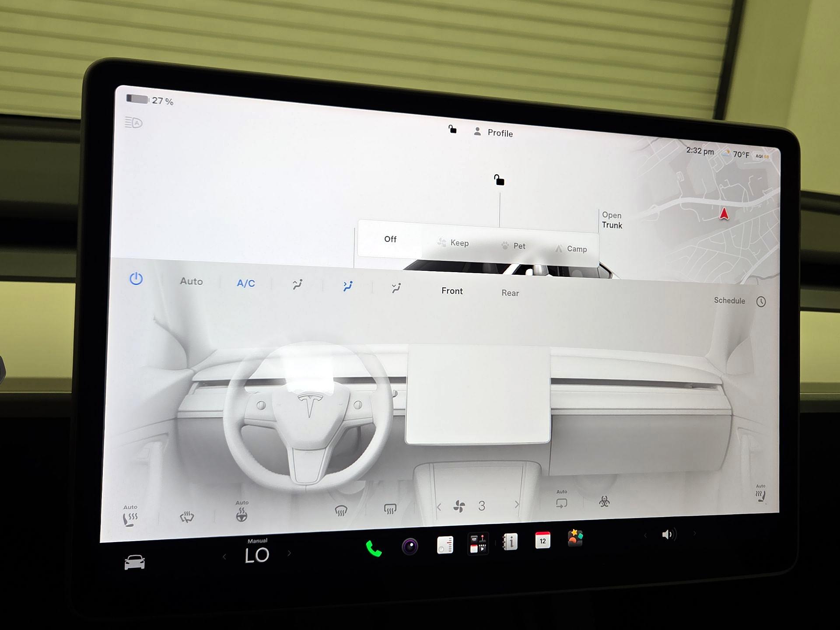The width and height of the screenshot is (840, 630).
Task: Increase volume with right arrow
Action: pyautogui.click(x=694, y=533)
